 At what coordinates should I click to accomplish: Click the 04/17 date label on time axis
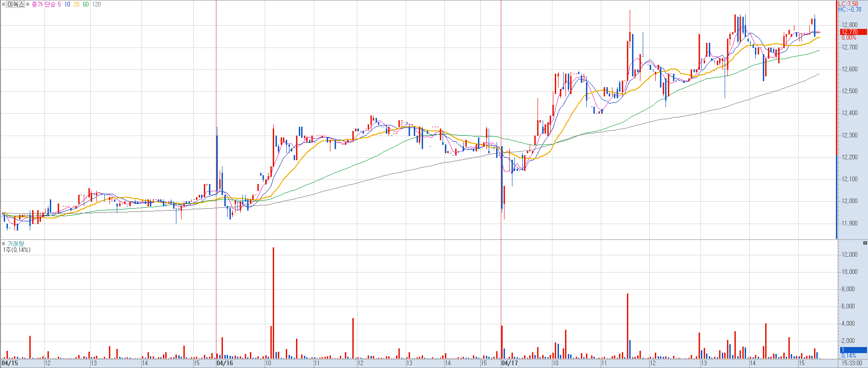point(509,363)
